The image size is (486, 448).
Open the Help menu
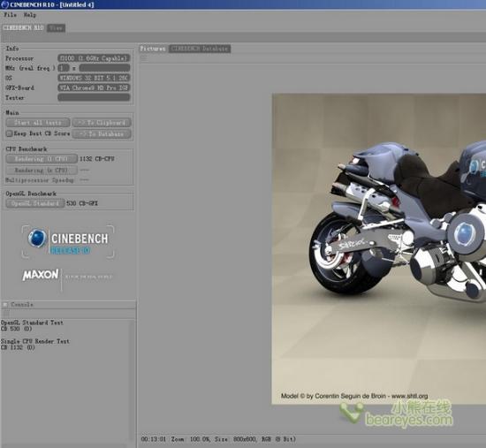click(30, 14)
